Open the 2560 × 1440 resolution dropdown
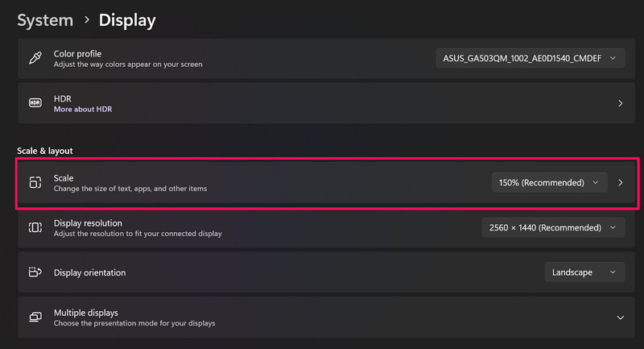The image size is (644, 349). (553, 228)
